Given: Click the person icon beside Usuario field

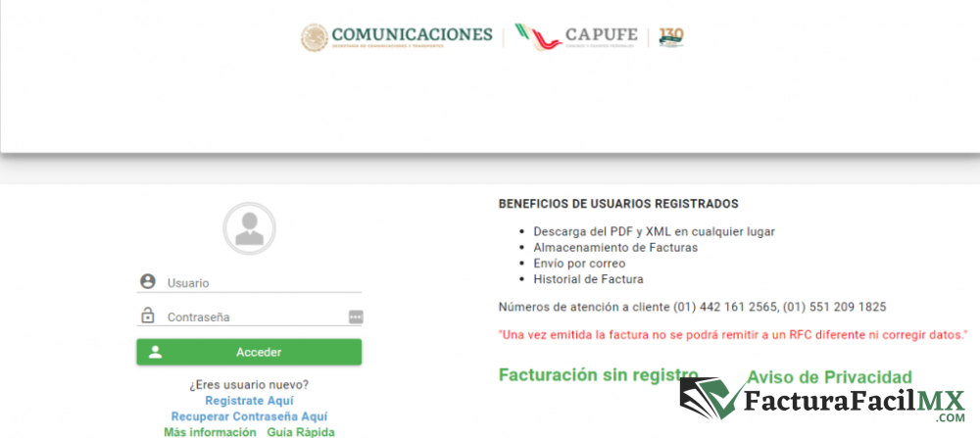Looking at the screenshot, I should click(148, 282).
